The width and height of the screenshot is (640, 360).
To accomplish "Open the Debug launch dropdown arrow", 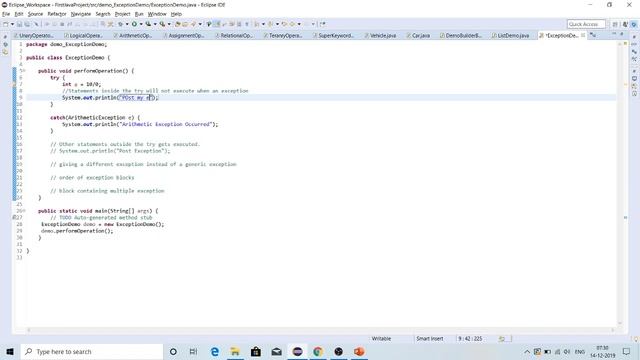I will tap(127, 24).
